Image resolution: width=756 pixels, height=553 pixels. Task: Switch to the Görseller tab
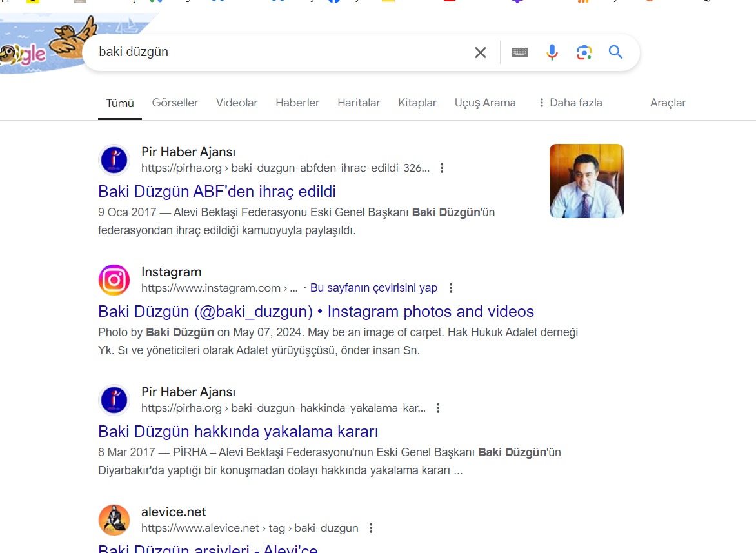(175, 103)
